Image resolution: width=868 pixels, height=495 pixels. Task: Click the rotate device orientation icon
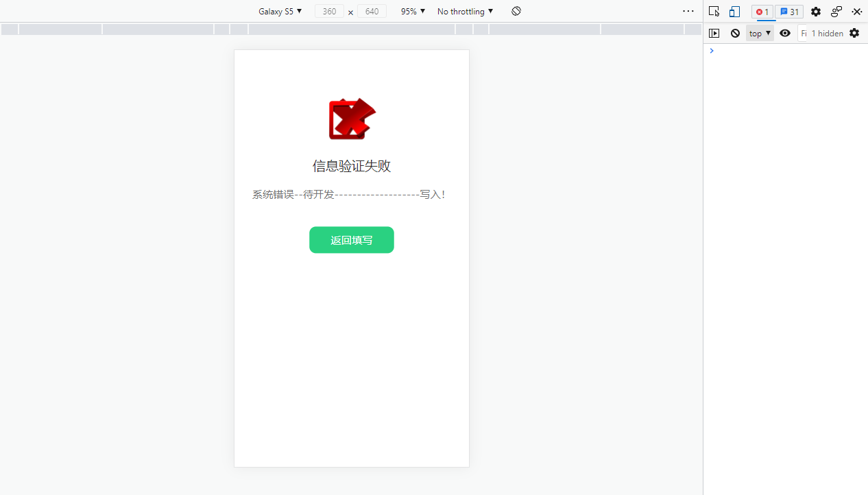(x=516, y=11)
